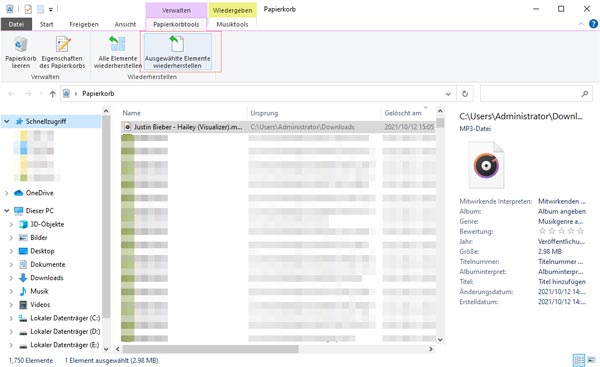Image resolution: width=600 pixels, height=367 pixels.
Task: Click the Papierkorb icon in address bar
Action: click(66, 94)
